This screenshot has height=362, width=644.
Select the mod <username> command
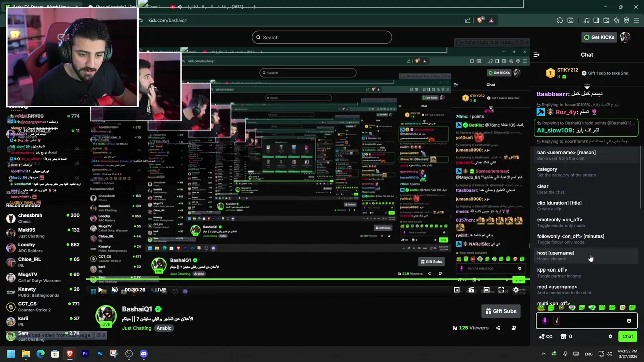tap(586, 289)
